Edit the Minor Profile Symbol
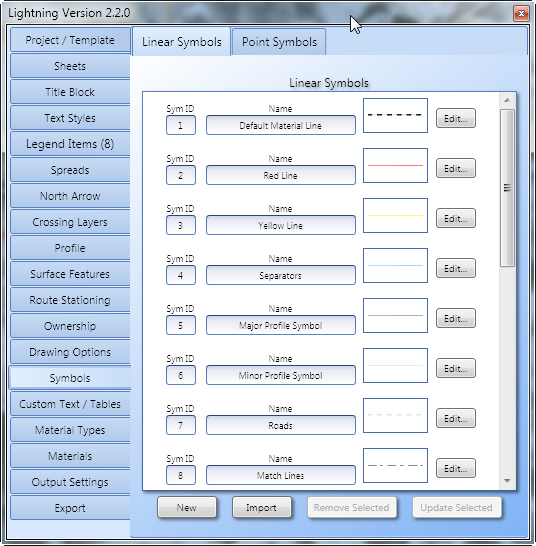Viewport: 536px width, 546px height. [456, 368]
